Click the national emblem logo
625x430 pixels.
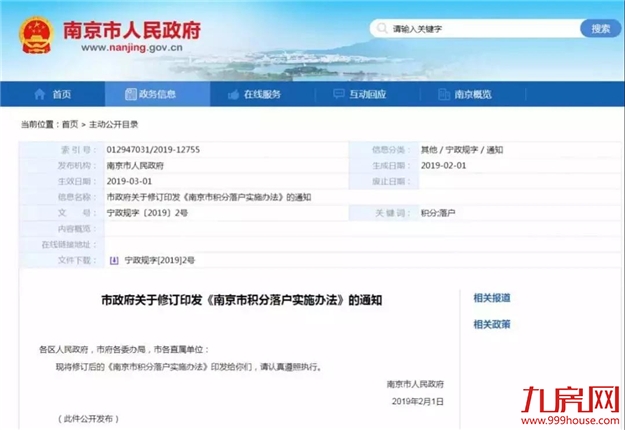tap(37, 35)
